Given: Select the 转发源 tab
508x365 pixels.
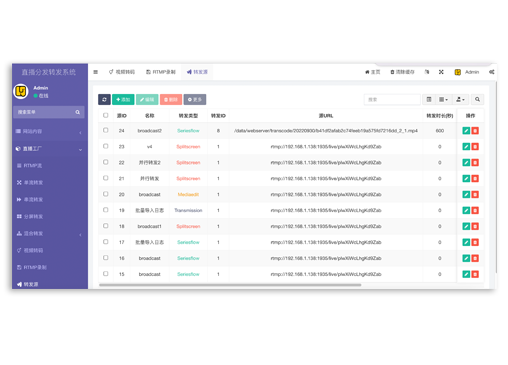Looking at the screenshot, I should (x=197, y=72).
